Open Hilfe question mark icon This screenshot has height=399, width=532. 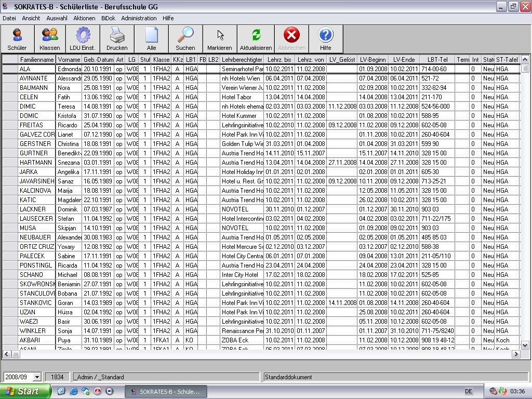[325, 39]
